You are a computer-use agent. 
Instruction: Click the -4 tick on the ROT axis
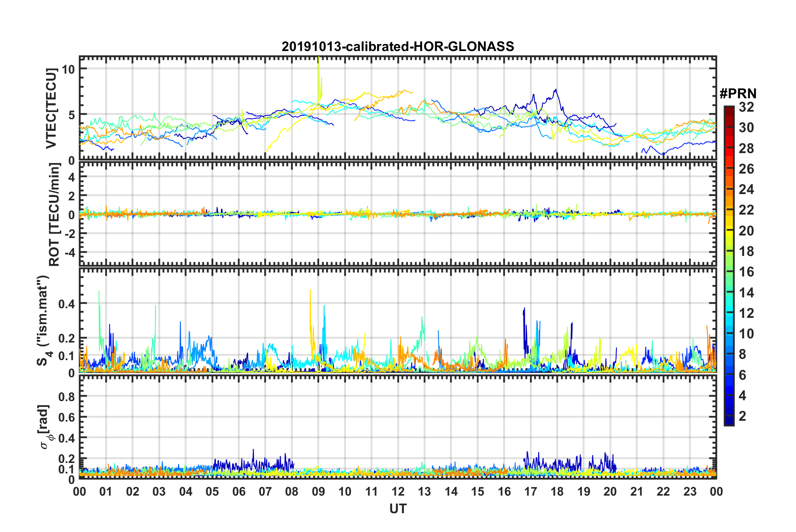coord(69,253)
